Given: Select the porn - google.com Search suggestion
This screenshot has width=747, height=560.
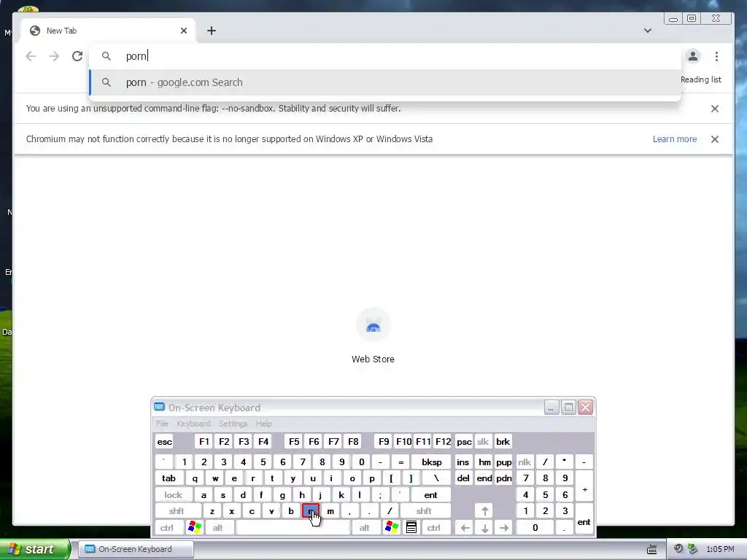Looking at the screenshot, I should 385,82.
